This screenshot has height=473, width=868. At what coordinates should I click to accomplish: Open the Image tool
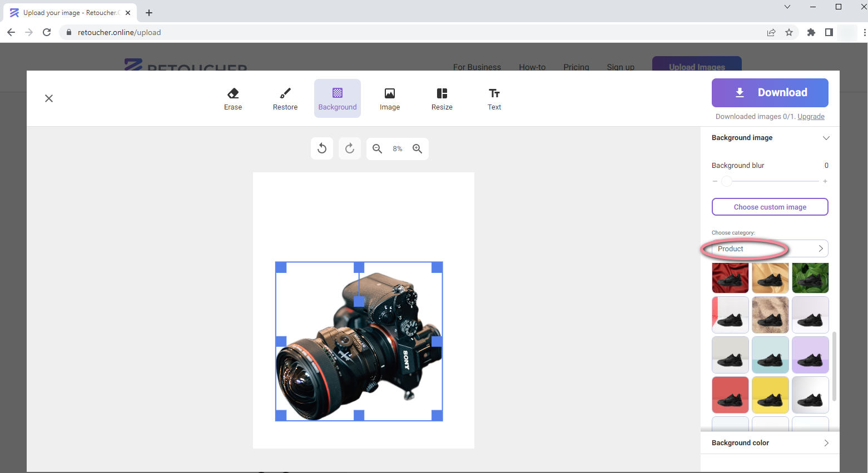click(389, 98)
